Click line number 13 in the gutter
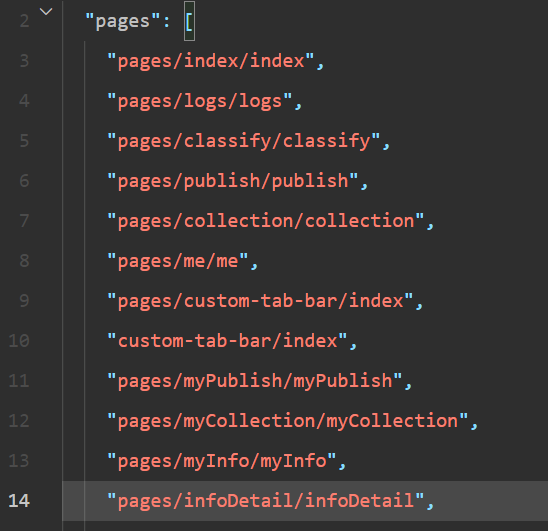 pyautogui.click(x=19, y=461)
